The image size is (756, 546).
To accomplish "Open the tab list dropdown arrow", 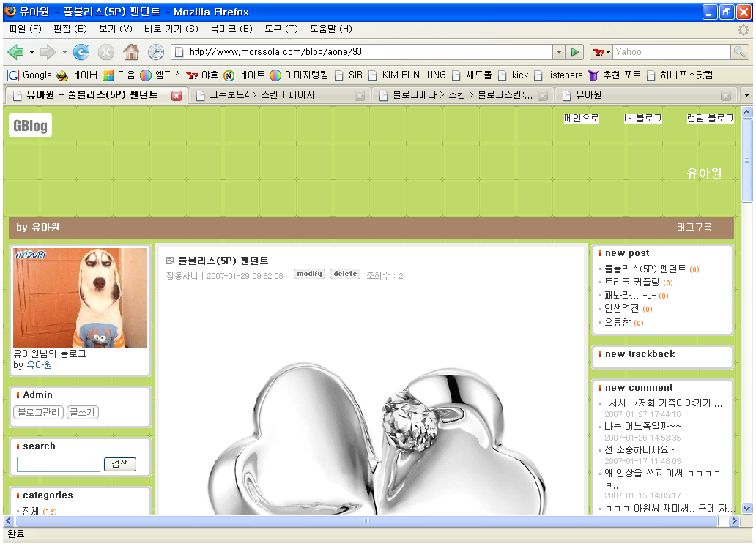I will click(x=746, y=95).
